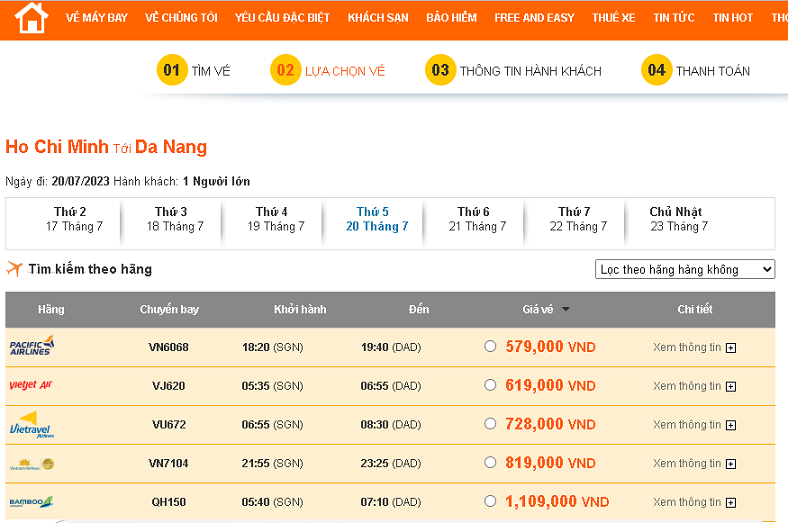Open FREE AND EASY menu
Viewport: 788px width, 523px height.
(x=534, y=18)
